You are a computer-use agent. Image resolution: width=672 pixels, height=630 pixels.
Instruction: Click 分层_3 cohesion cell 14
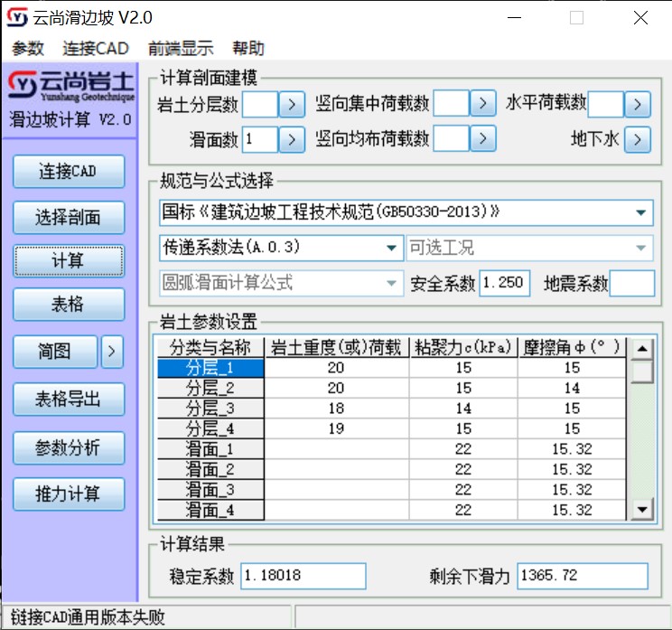463,409
